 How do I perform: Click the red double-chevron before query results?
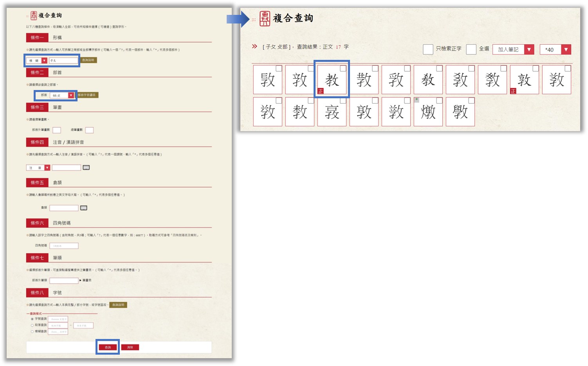pyautogui.click(x=254, y=47)
